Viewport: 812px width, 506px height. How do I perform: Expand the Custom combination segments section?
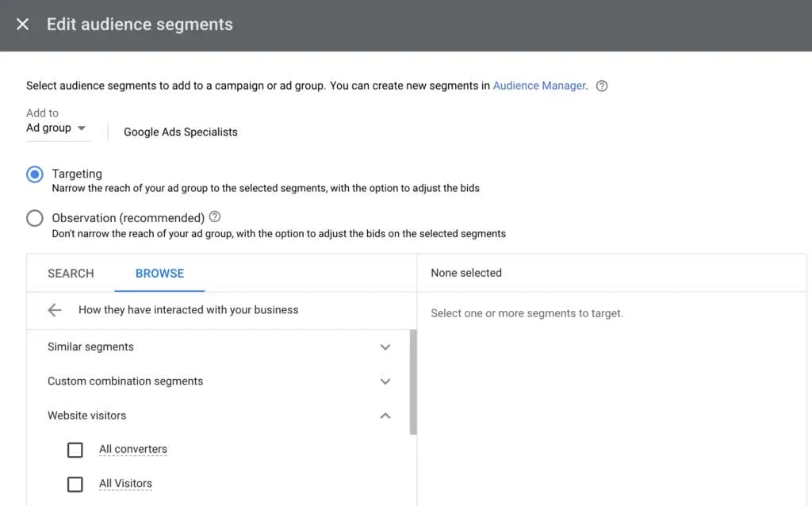click(385, 381)
